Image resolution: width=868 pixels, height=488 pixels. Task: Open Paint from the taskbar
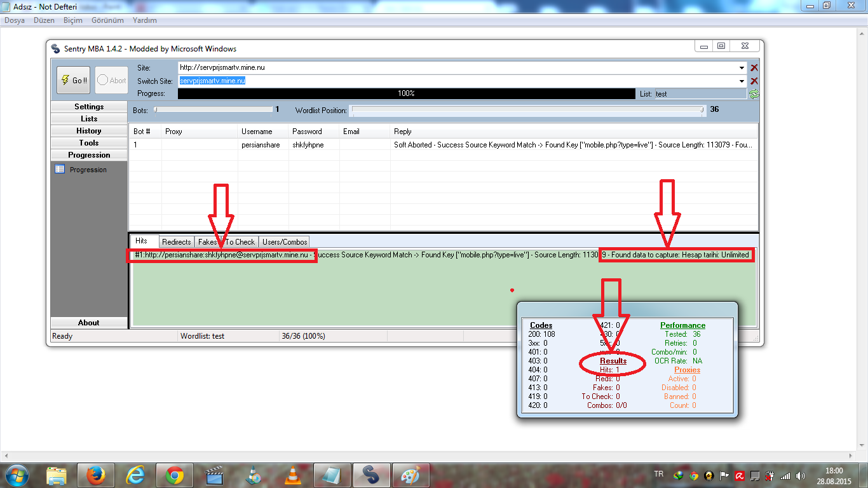point(410,475)
